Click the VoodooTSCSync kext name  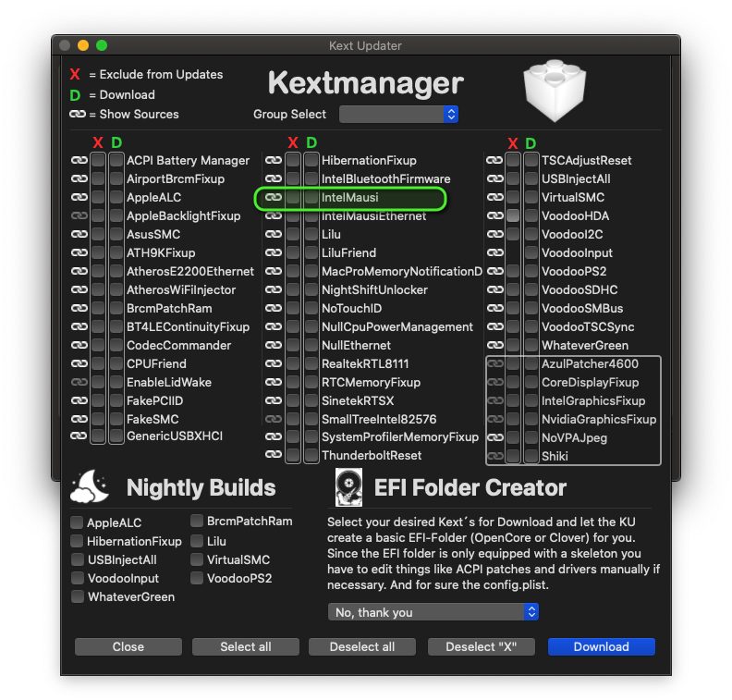coord(588,327)
